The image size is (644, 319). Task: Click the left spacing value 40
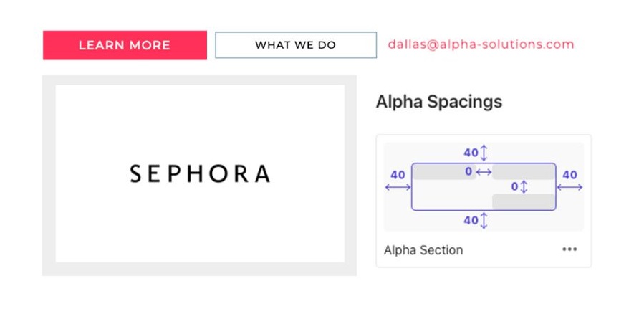click(x=398, y=175)
